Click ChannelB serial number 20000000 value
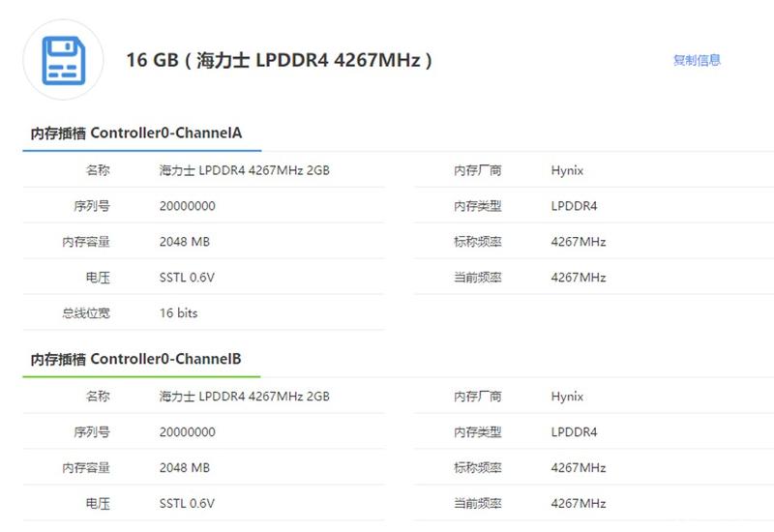774x532 pixels. pyautogui.click(x=187, y=431)
